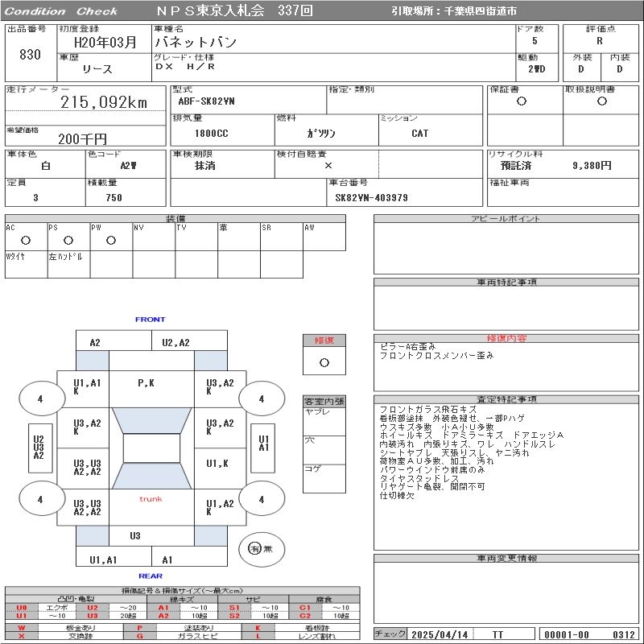
Task: Click the circle under the 修復 repair label
Action: tap(324, 362)
